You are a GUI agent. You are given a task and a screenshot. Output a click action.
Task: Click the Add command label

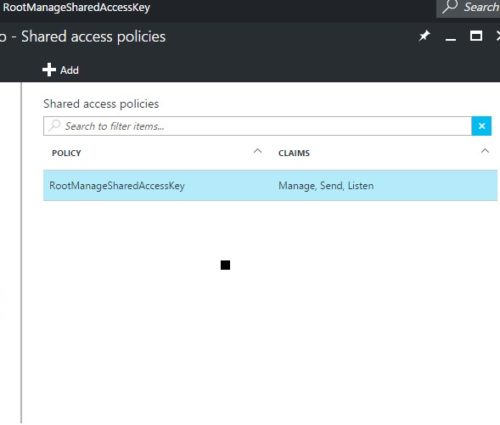pos(69,70)
